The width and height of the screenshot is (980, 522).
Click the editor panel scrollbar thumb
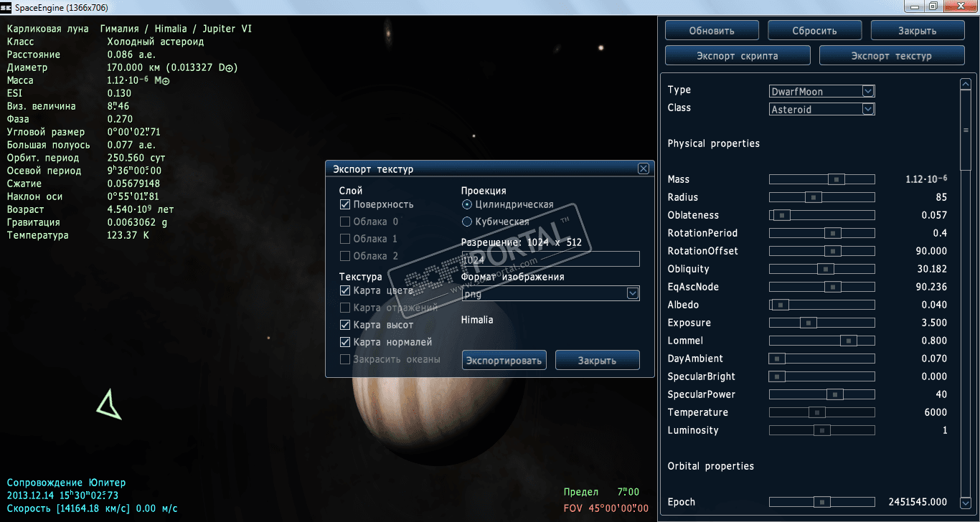click(965, 130)
